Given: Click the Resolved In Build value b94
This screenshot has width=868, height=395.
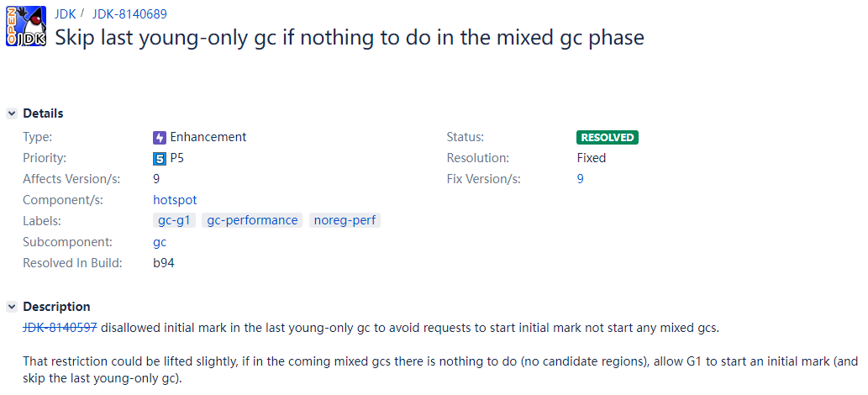Looking at the screenshot, I should pos(164,263).
